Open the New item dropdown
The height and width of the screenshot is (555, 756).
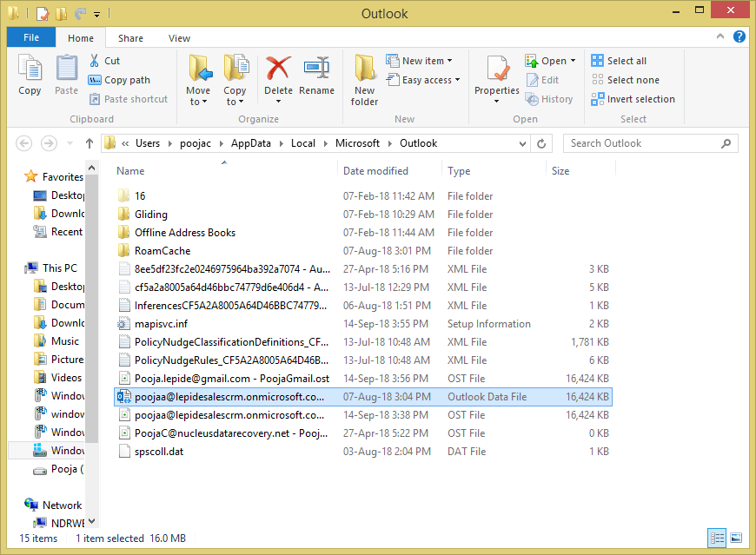pyautogui.click(x=419, y=61)
